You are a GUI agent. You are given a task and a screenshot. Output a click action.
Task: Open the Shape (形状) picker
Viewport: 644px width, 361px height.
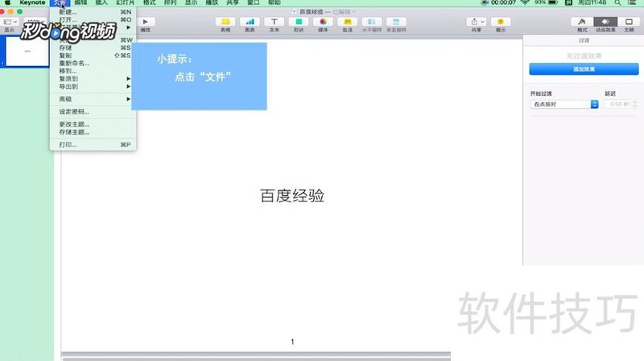click(x=299, y=22)
